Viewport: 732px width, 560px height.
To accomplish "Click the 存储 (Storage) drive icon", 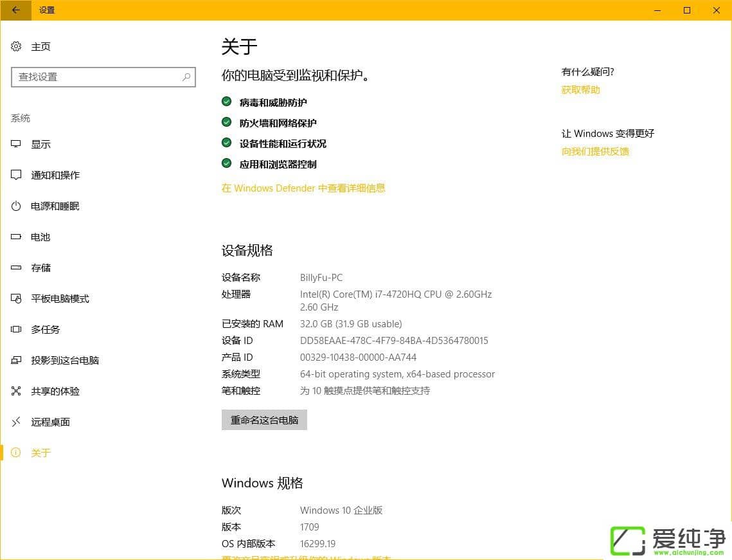I will tap(15, 267).
